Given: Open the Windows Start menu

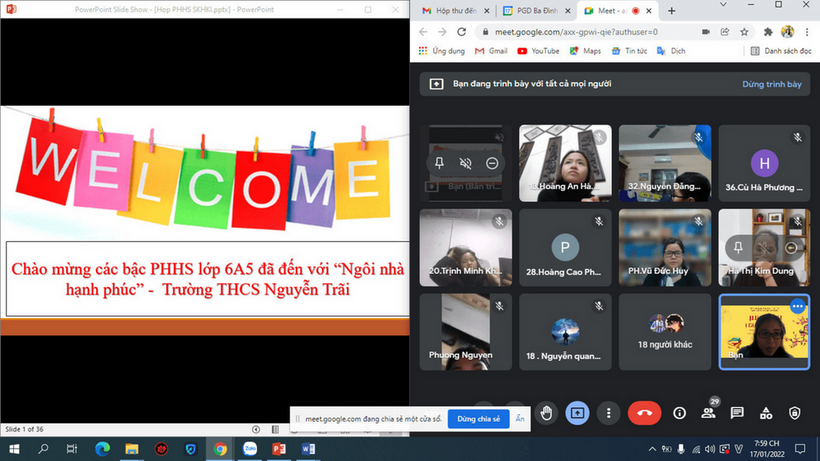Looking at the screenshot, I should 14,449.
